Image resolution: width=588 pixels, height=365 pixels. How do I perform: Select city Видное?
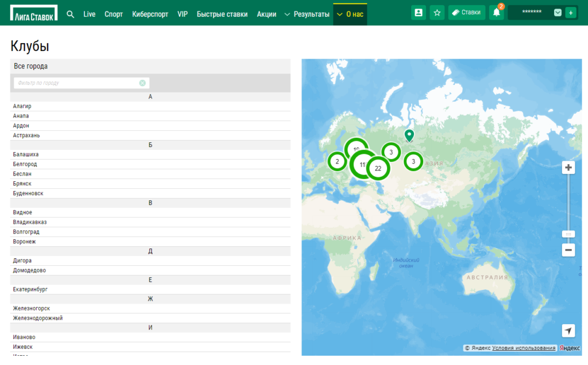tap(150, 212)
